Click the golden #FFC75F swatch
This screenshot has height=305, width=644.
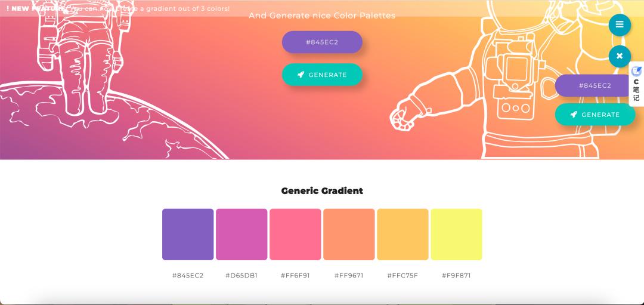tap(402, 234)
